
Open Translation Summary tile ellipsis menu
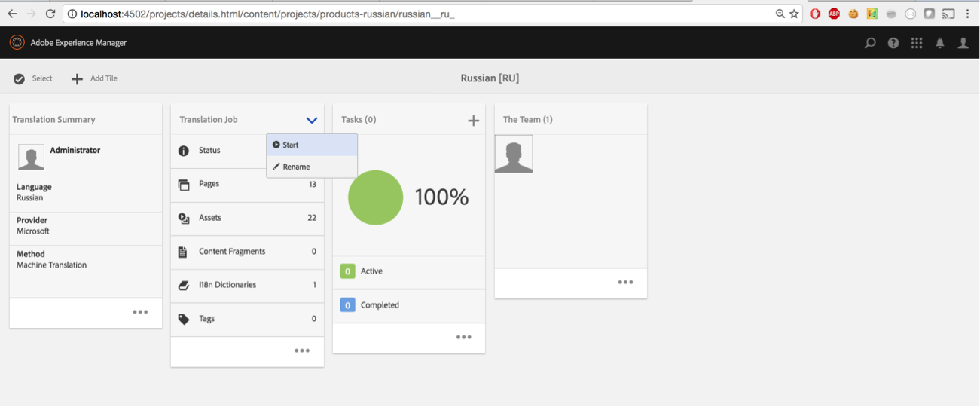[140, 312]
